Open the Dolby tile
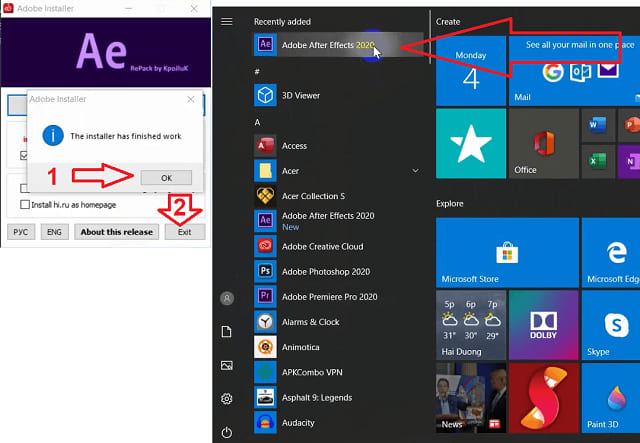 (x=544, y=325)
